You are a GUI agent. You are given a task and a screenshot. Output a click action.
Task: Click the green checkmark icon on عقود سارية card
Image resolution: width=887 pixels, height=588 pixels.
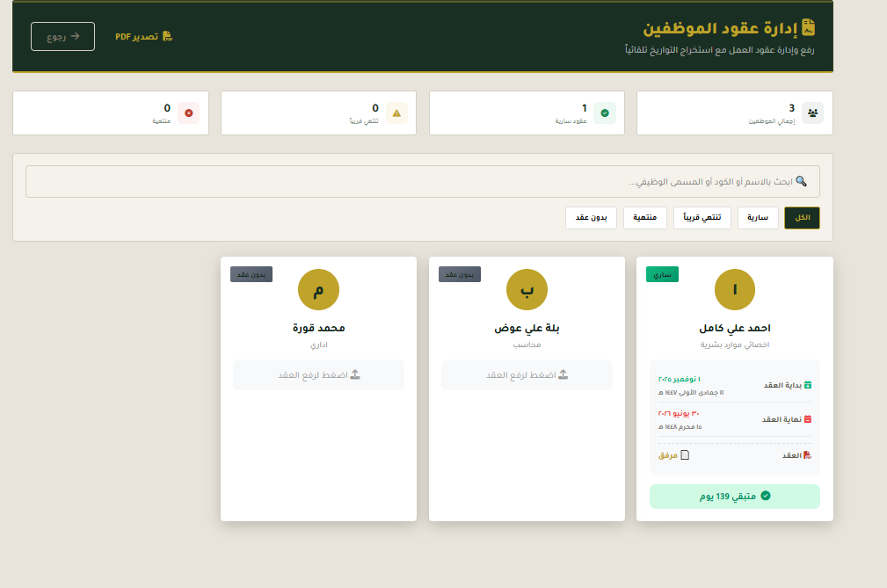tap(605, 112)
